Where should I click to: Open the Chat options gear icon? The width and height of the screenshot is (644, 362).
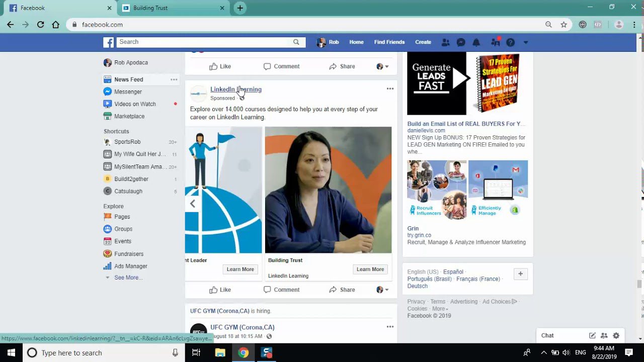616,335
